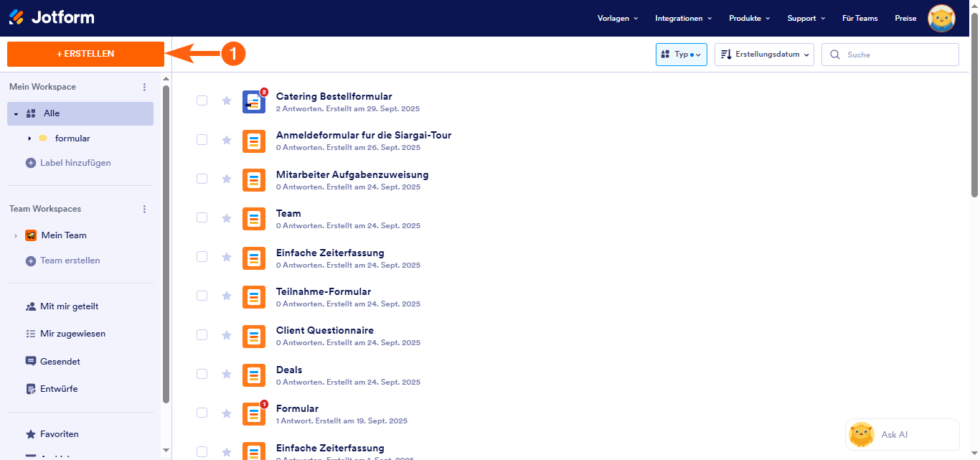The width and height of the screenshot is (980, 460).
Task: Select checkbox for Catering Bestellformular
Action: (x=202, y=100)
